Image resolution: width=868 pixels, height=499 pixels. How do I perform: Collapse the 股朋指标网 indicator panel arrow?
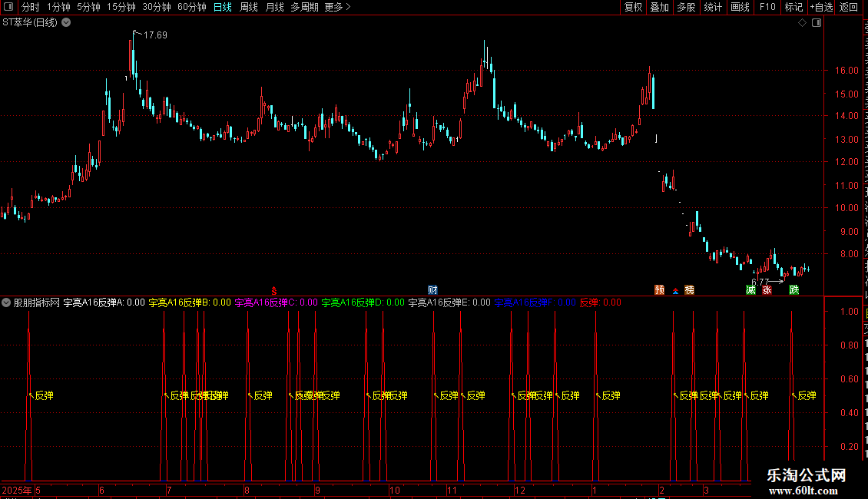tap(6, 302)
